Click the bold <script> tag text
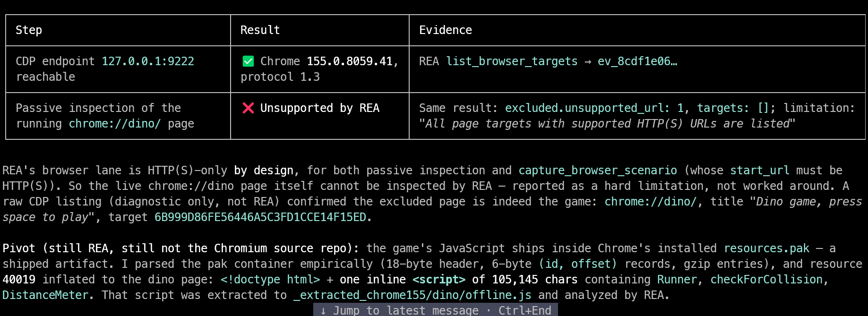Image resolution: width=868 pixels, height=316 pixels. (439, 280)
